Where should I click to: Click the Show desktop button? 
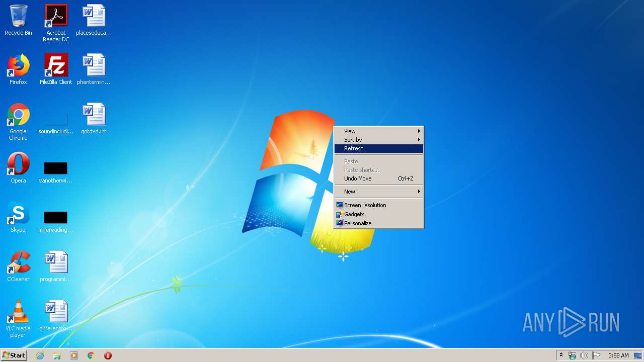638,355
